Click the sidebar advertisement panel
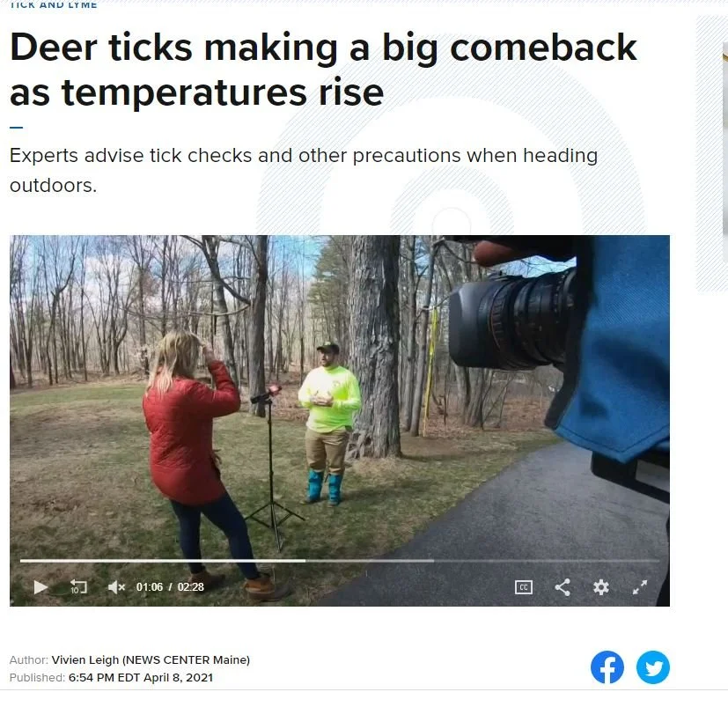 [x=712, y=153]
